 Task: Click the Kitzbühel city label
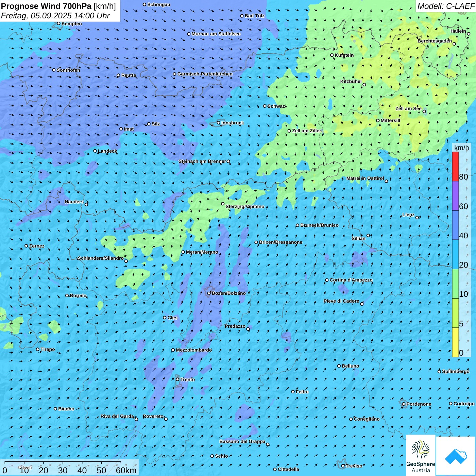351,81
